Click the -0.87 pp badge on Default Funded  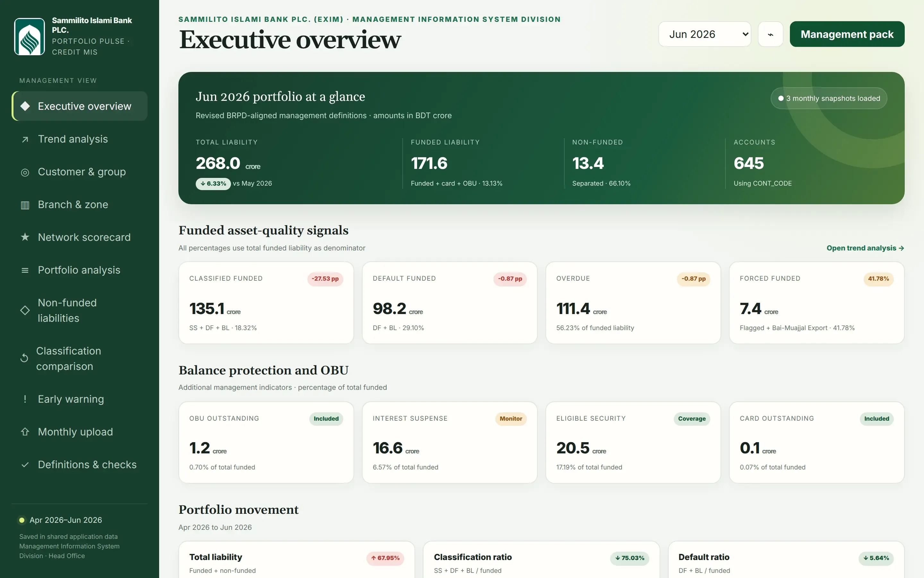510,279
